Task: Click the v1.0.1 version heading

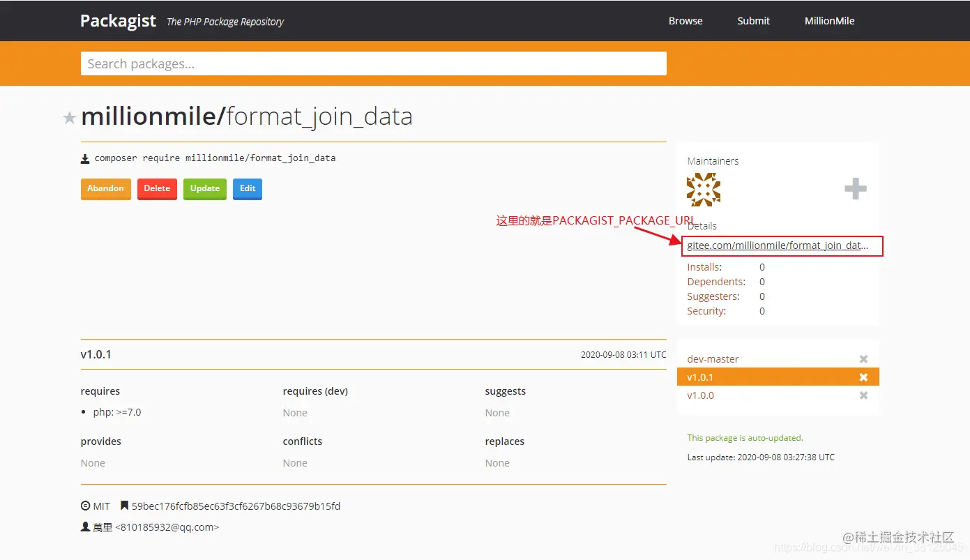Action: point(96,354)
